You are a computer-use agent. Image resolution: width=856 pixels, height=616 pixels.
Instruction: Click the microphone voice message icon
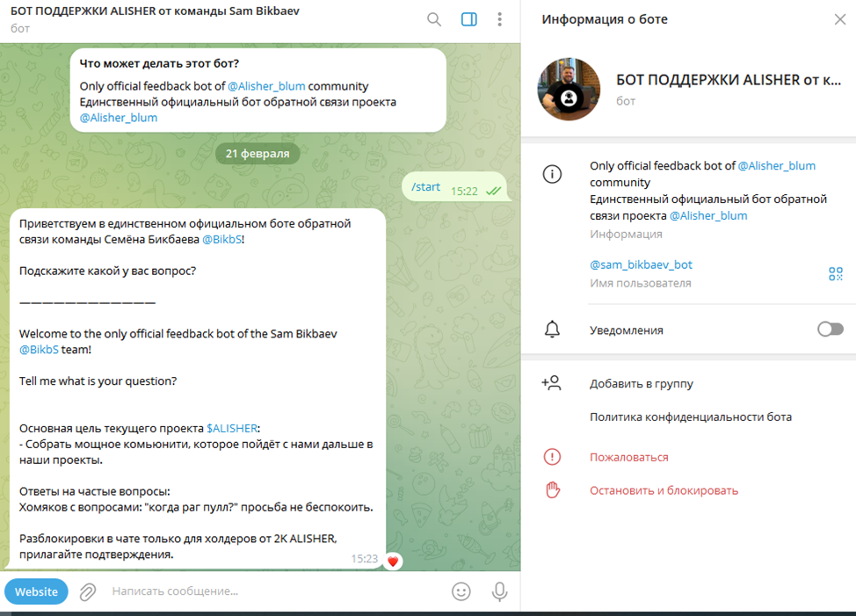pyautogui.click(x=499, y=591)
